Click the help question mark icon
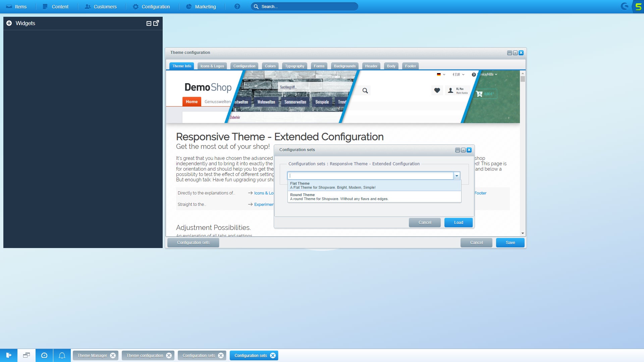This screenshot has height=362, width=644. [237, 7]
